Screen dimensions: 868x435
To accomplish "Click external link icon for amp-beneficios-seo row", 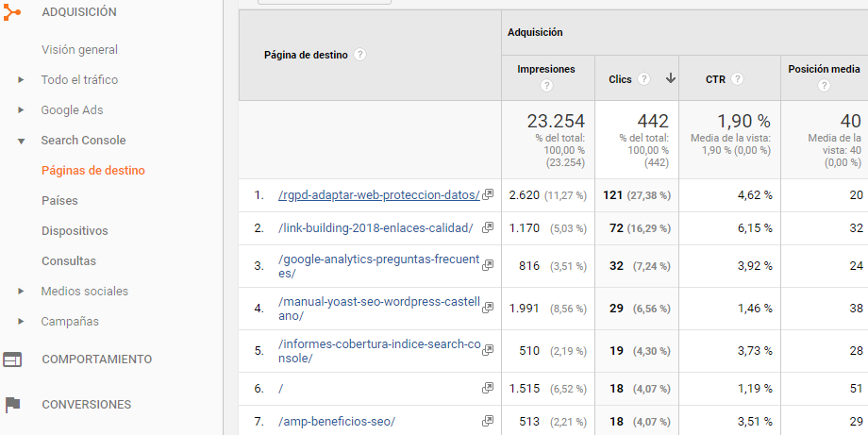I will click(x=488, y=421).
